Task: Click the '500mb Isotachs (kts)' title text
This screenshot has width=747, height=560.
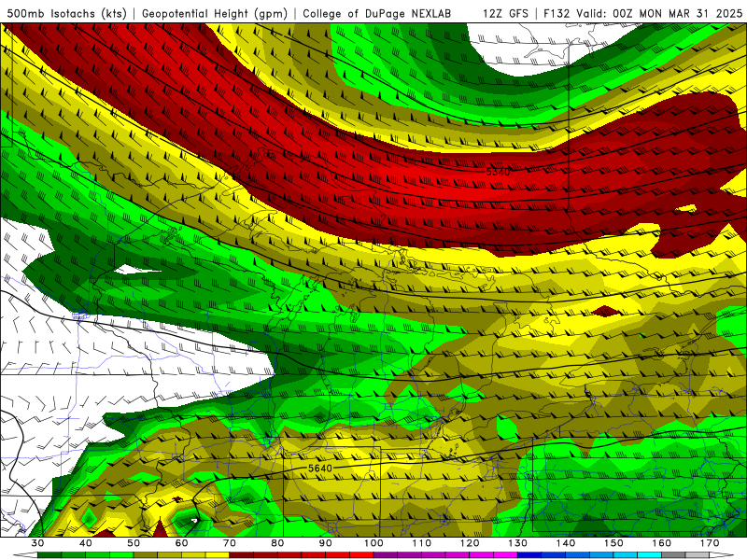Action: (x=66, y=14)
